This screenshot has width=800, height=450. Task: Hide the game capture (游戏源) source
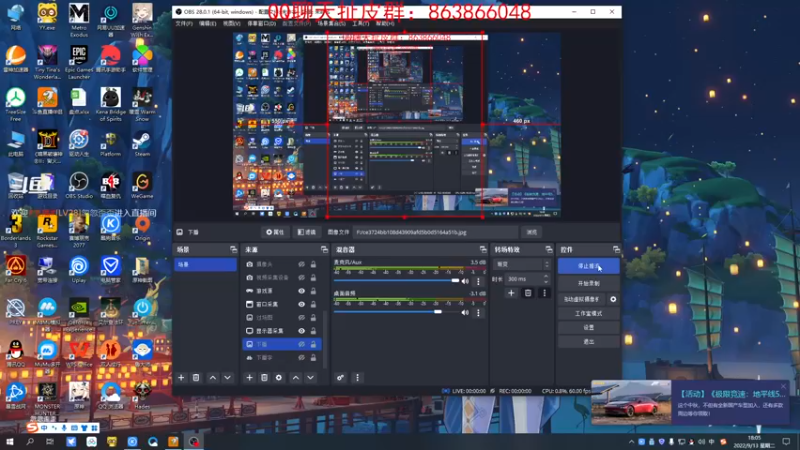pyautogui.click(x=302, y=291)
